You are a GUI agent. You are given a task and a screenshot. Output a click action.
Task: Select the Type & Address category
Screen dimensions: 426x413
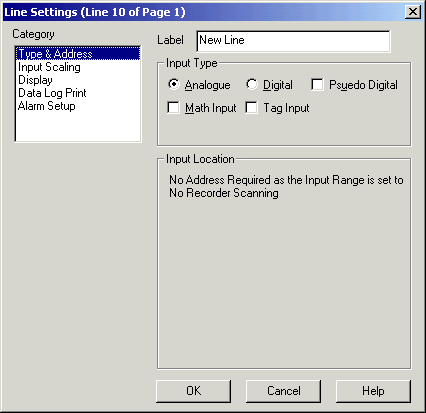(x=78, y=54)
